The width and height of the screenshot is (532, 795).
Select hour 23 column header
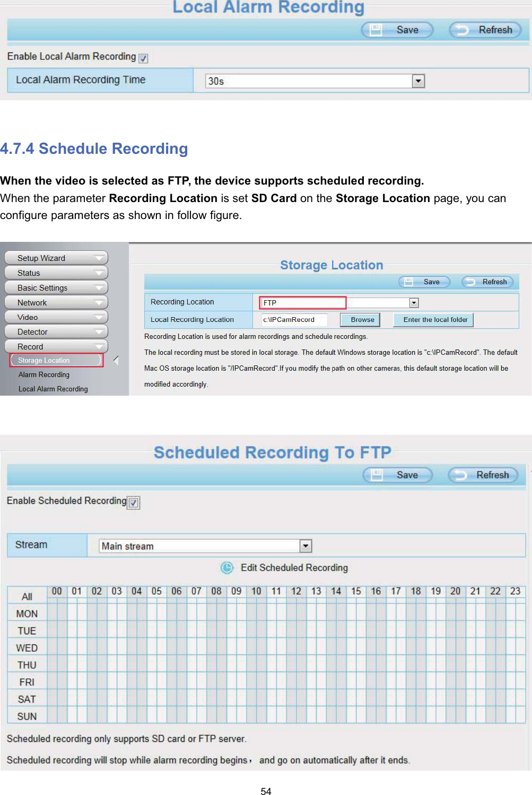point(516,591)
